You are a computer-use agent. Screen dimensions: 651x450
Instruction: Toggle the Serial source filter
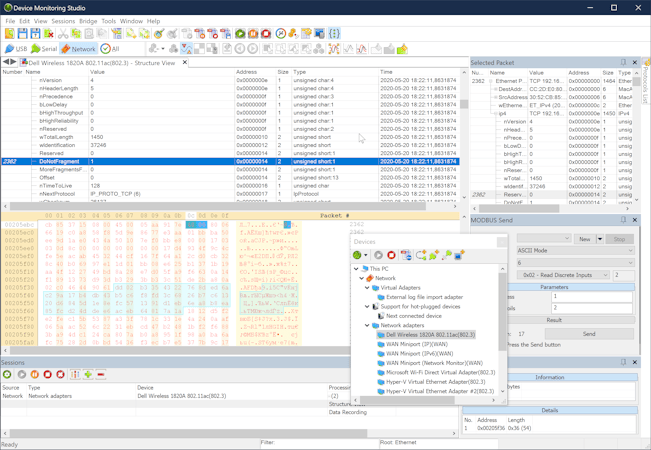pos(43,48)
